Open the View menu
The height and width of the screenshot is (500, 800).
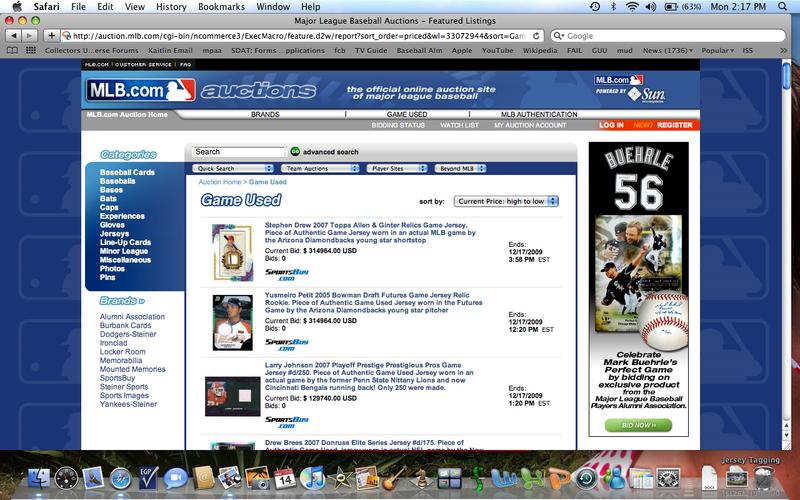(135, 7)
